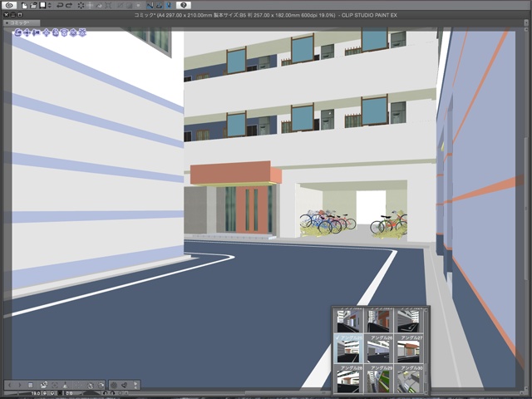Select the eighth 3D manipulator icon
Screen dimensions: 532x399
tap(82, 32)
